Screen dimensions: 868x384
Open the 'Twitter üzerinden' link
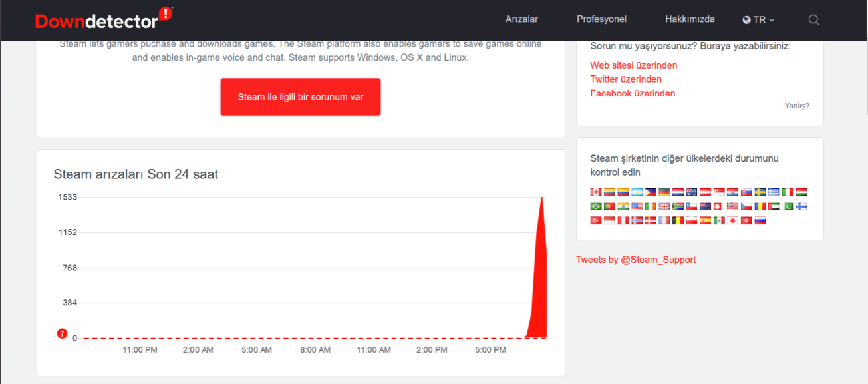pos(626,79)
